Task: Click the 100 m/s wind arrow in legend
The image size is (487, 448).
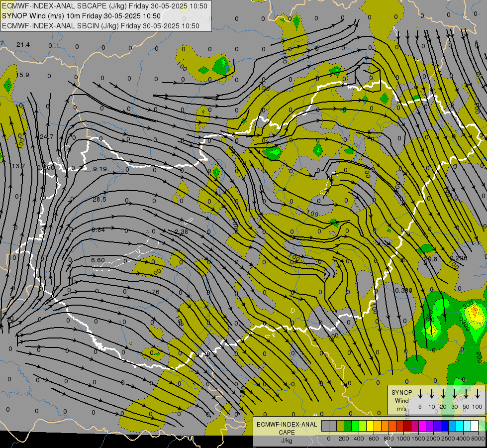Action: coord(478,393)
